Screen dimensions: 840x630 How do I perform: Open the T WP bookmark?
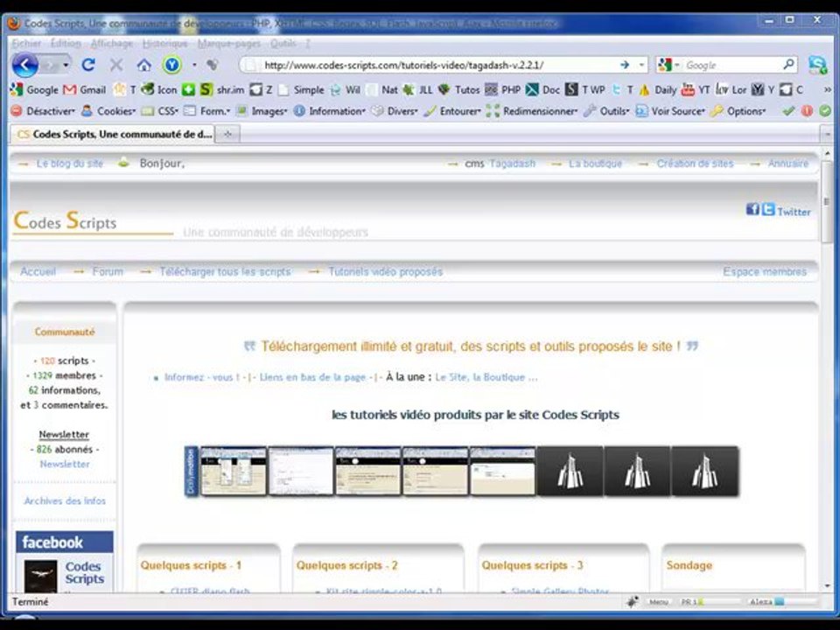tap(585, 89)
